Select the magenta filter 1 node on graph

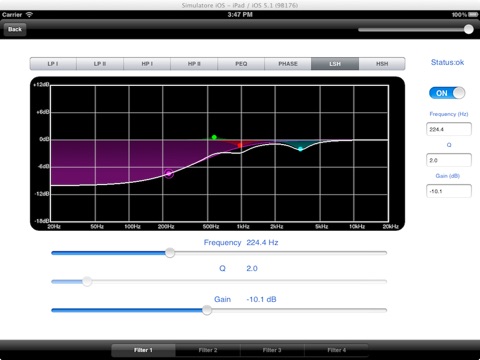169,173
